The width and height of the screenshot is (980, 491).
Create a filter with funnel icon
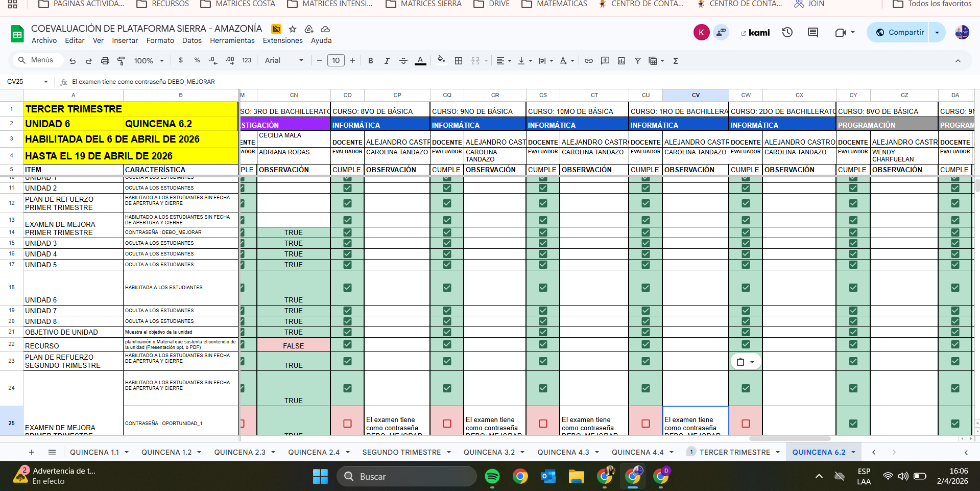(x=637, y=61)
